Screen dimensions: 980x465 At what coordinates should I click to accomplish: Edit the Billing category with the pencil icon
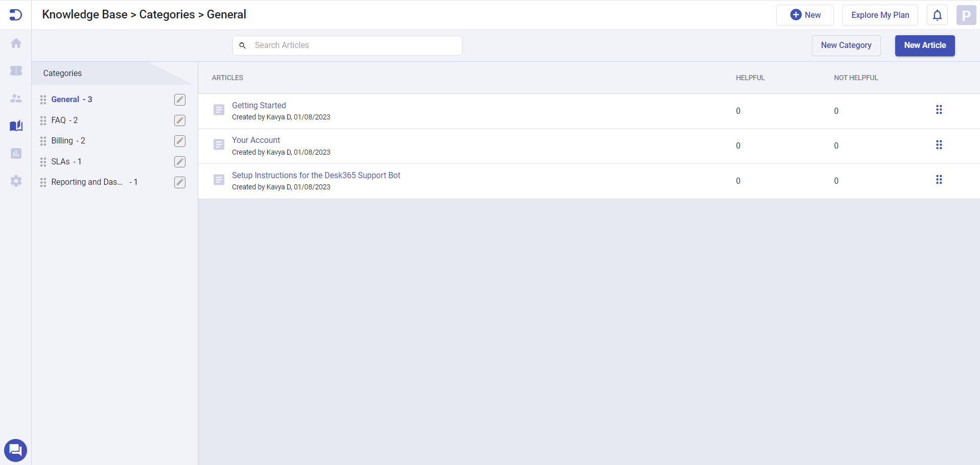(179, 141)
